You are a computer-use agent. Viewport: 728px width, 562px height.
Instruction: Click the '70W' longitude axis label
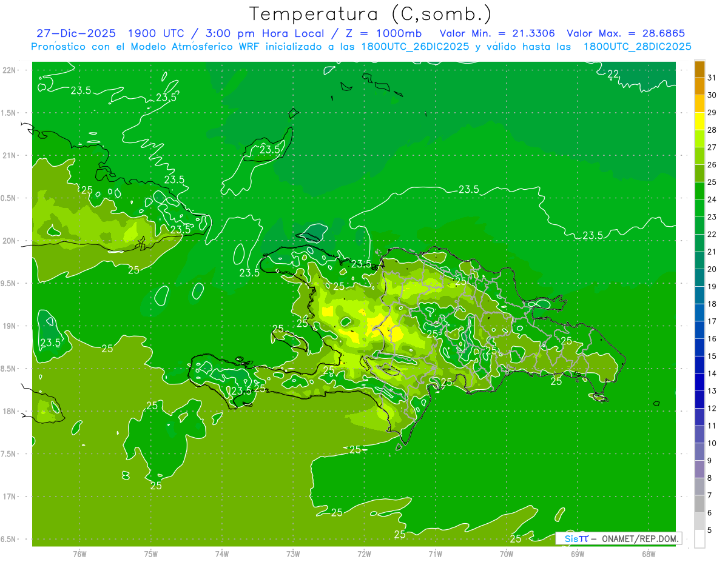coord(507,554)
